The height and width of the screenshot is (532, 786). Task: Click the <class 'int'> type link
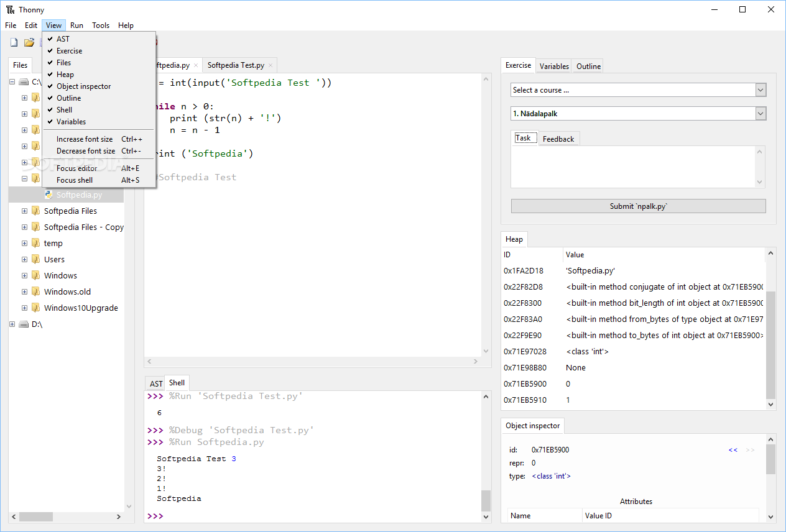[x=551, y=476]
